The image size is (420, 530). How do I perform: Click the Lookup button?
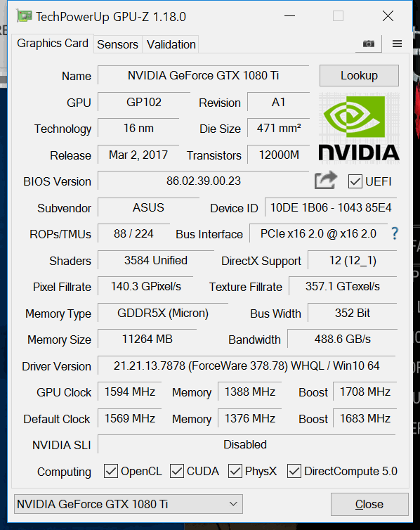point(359,75)
